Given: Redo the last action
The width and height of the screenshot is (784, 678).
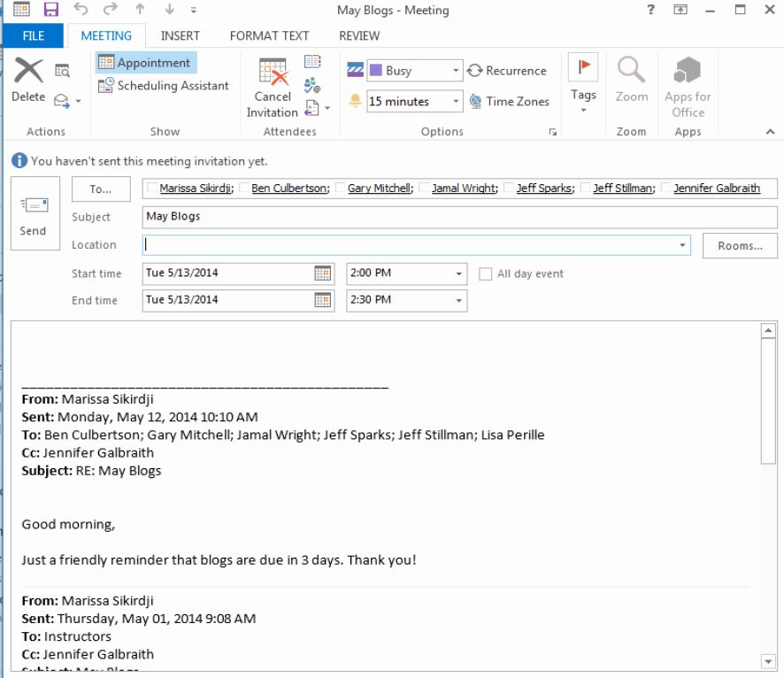Looking at the screenshot, I should click(x=111, y=9).
